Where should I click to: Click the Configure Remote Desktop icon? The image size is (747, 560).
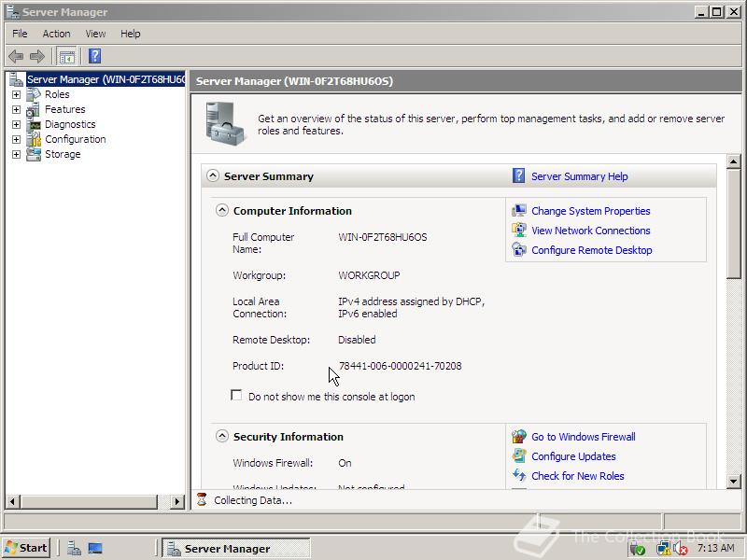coord(519,249)
